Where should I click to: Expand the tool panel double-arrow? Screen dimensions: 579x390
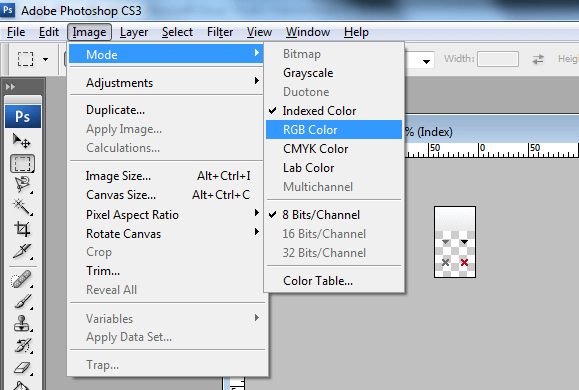click(10, 87)
